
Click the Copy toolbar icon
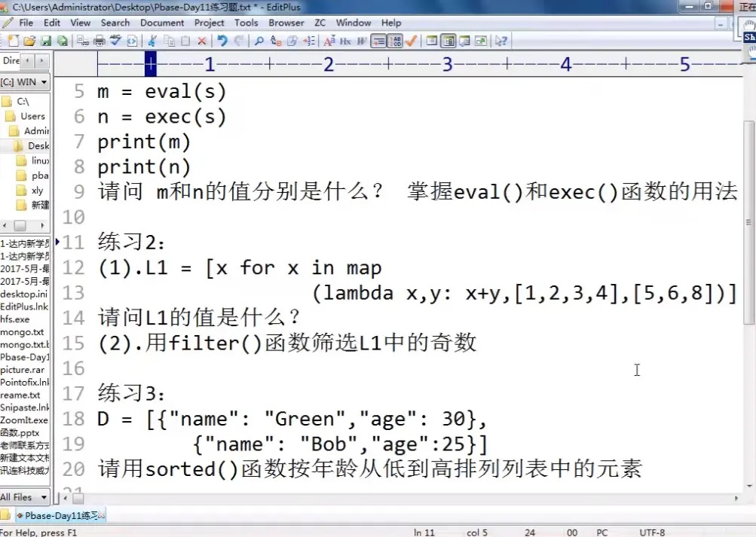tap(170, 41)
